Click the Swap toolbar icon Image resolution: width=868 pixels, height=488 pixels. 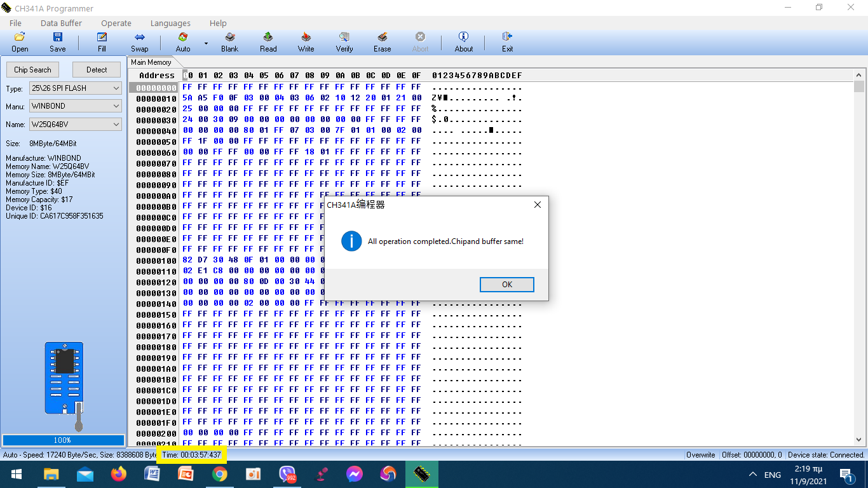(139, 42)
